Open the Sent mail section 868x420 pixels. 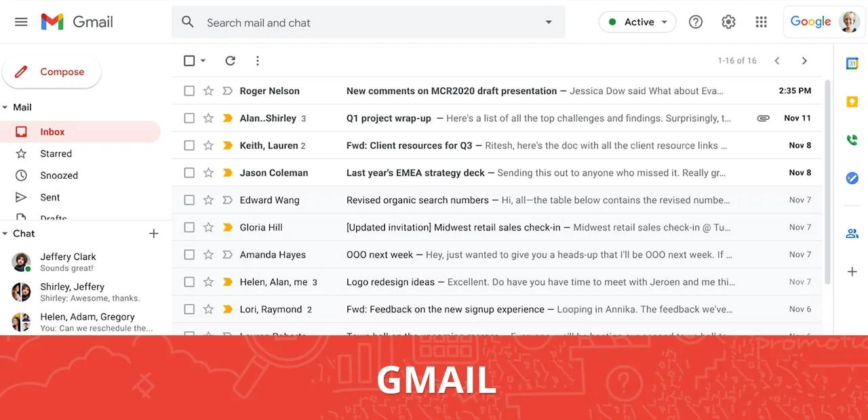tap(50, 197)
